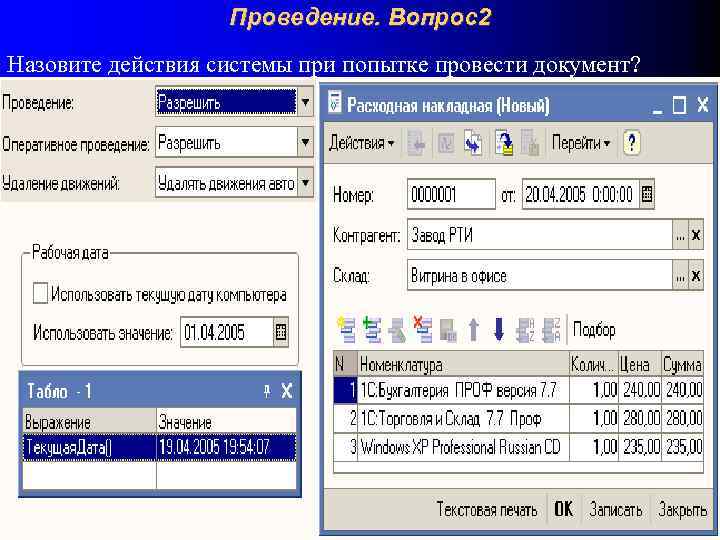The width and height of the screenshot is (720, 540).
Task: Open the Действия menu
Action: coord(361,143)
